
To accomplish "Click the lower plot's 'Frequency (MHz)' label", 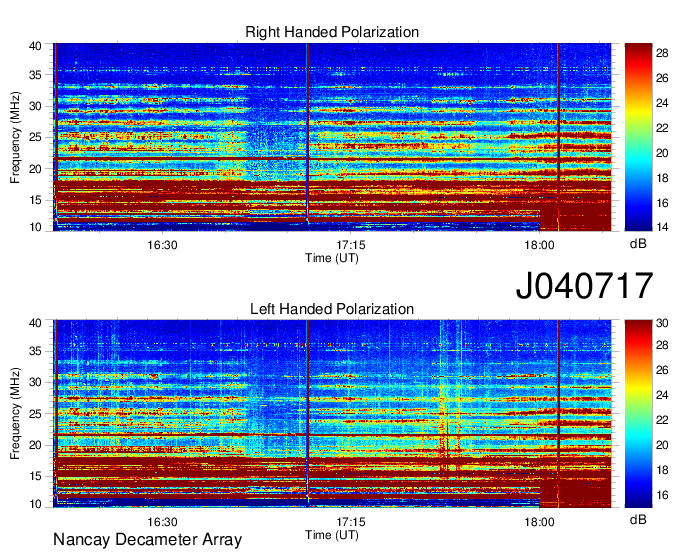I will [15, 414].
